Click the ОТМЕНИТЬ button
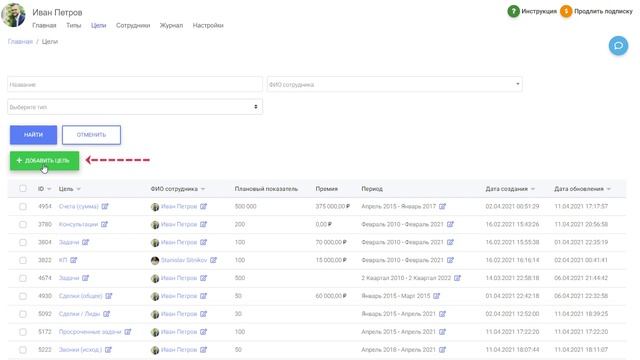 pyautogui.click(x=91, y=135)
